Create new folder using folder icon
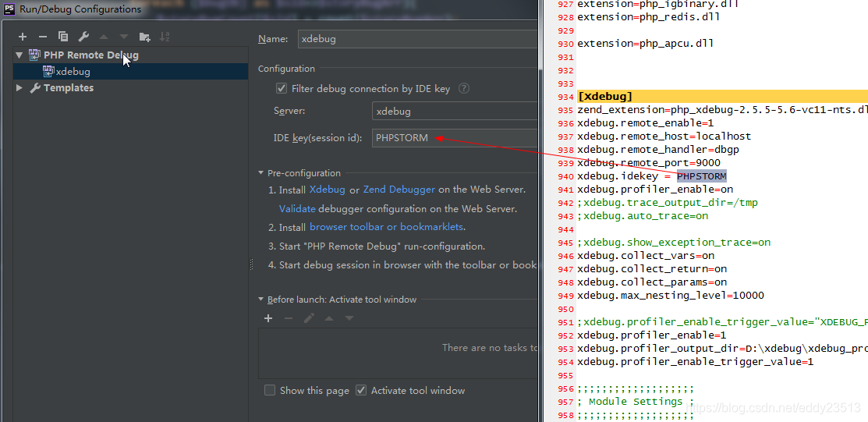868x422 pixels. [x=144, y=37]
